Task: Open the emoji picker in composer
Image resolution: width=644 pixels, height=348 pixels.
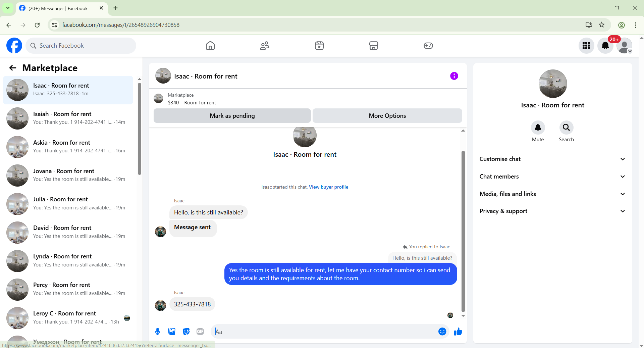Action: (442, 332)
